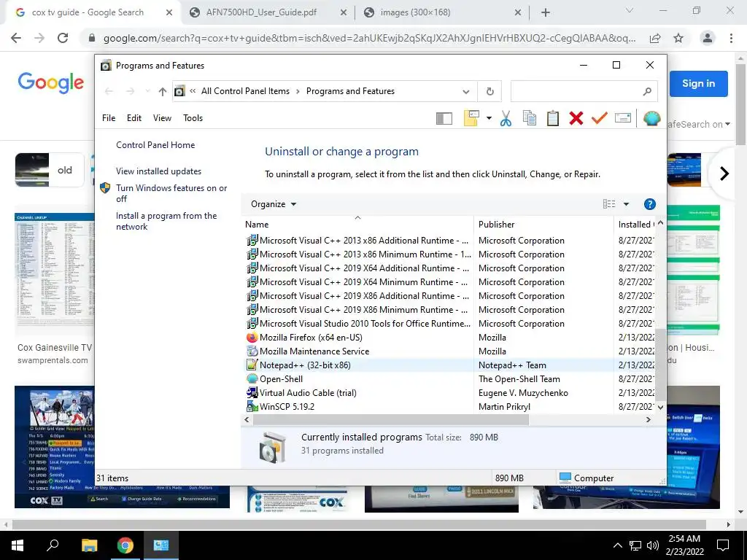Bookmark this page with star icon

click(678, 38)
